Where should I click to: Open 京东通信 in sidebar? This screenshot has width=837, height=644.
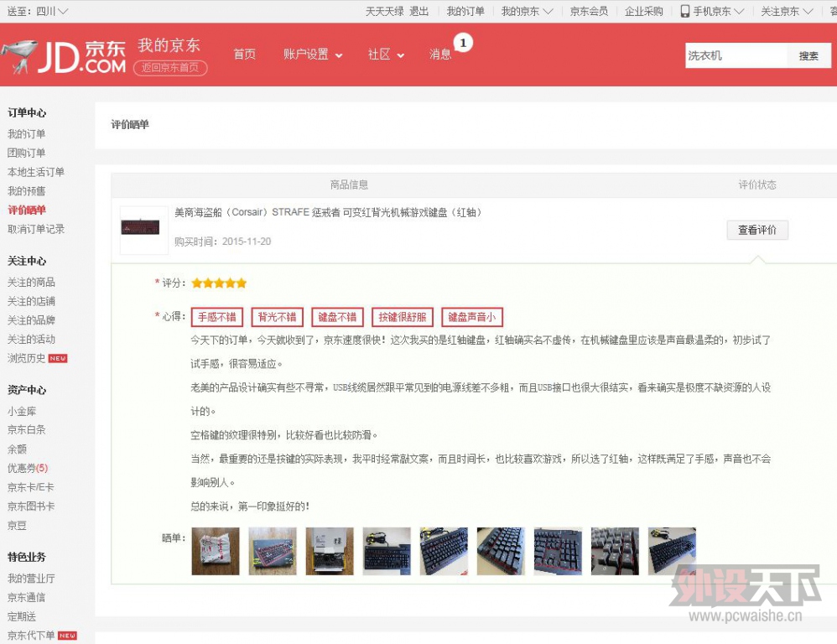[26, 598]
